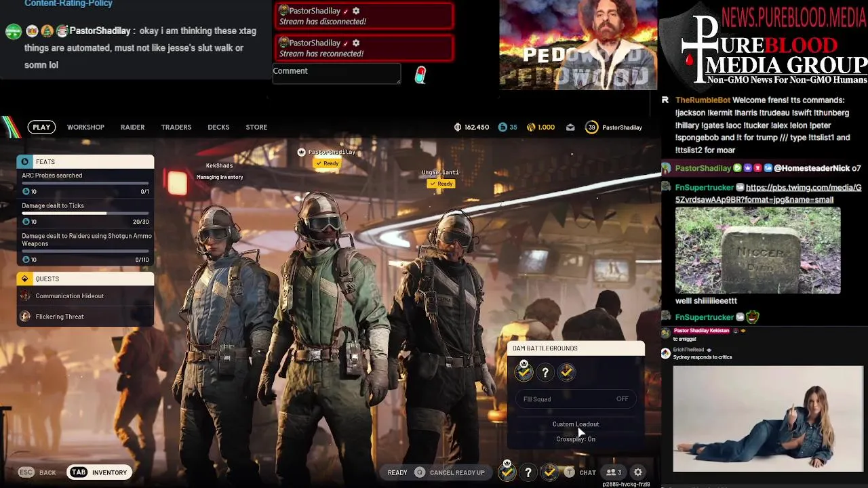Click the squad leader avatar in bottom bar
Screen dimensions: 868x488
point(507,471)
